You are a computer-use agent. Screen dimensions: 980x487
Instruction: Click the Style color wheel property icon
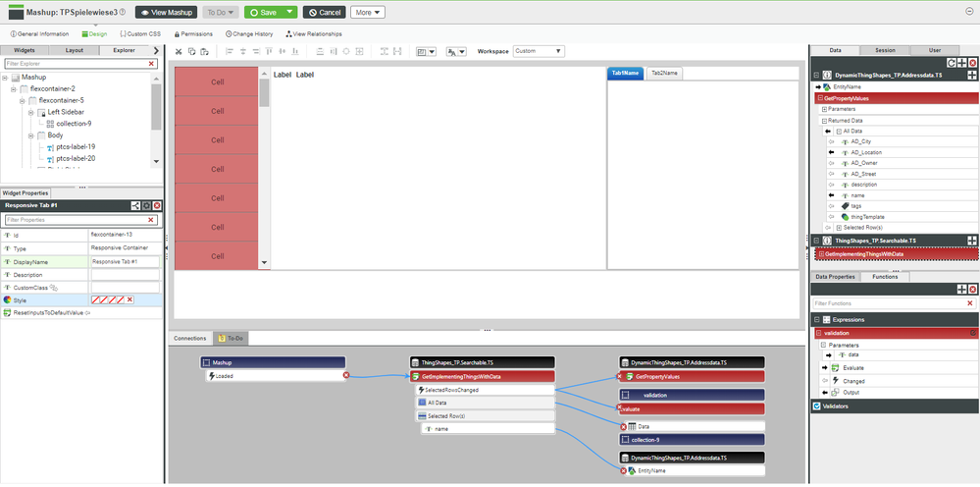point(7,300)
